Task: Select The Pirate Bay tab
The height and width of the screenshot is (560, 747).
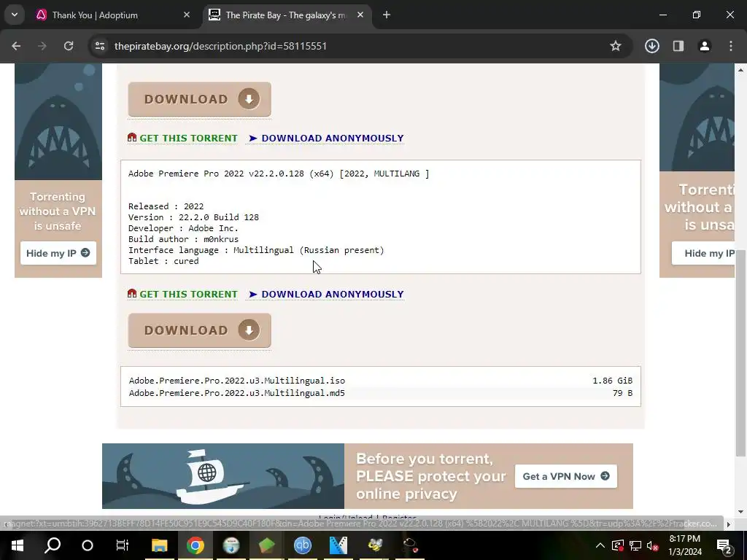Action: pyautogui.click(x=286, y=15)
